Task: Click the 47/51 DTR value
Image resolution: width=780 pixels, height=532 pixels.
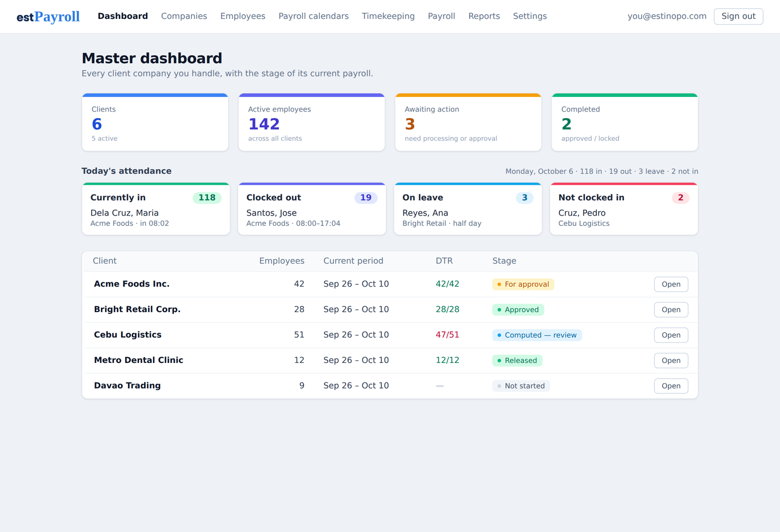Action: [447, 335]
